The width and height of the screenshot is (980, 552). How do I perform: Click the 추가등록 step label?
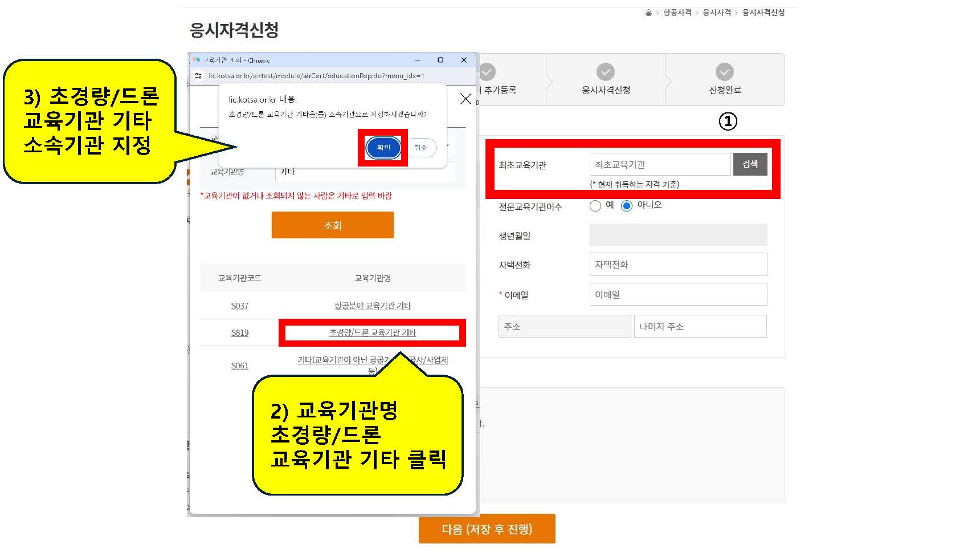500,90
